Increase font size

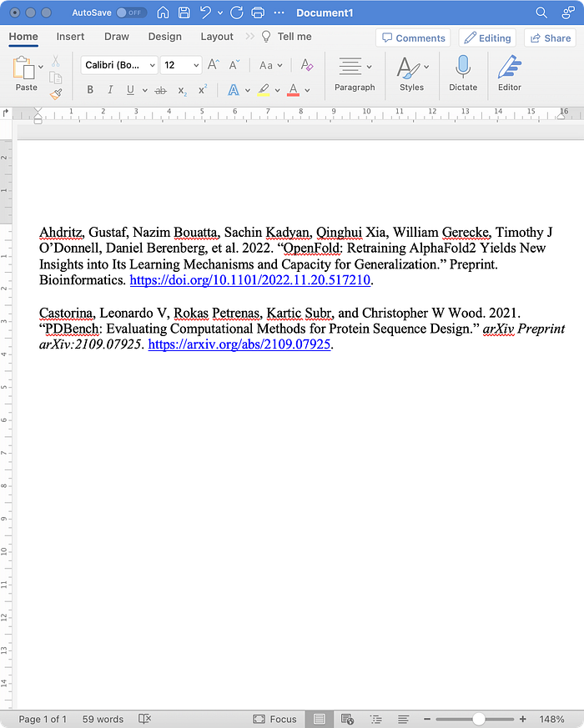point(214,64)
